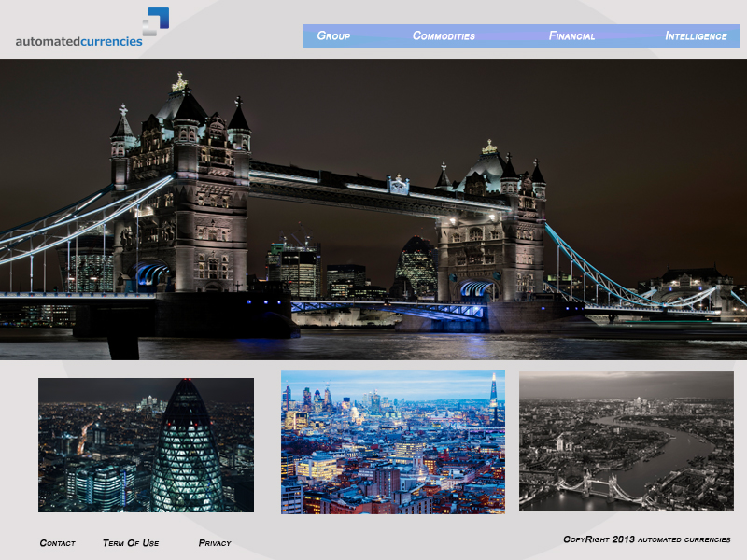This screenshot has width=747, height=560.
Task: Open the colorful London cityscape thumbnail
Action: (x=393, y=441)
